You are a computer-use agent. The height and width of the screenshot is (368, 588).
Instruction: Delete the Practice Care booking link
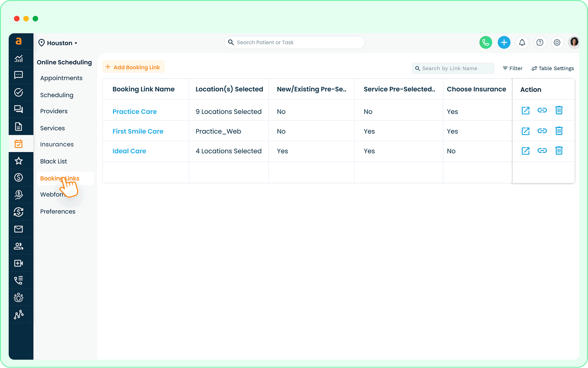coord(559,110)
